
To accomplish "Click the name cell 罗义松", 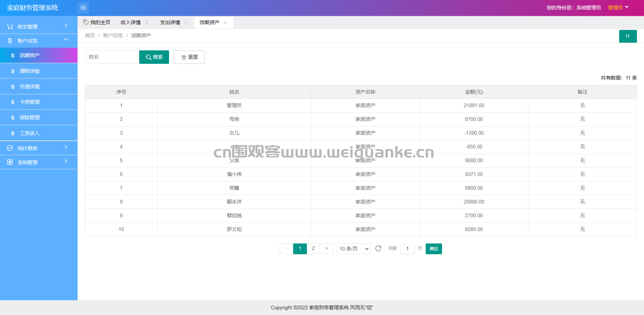I will pyautogui.click(x=234, y=229).
